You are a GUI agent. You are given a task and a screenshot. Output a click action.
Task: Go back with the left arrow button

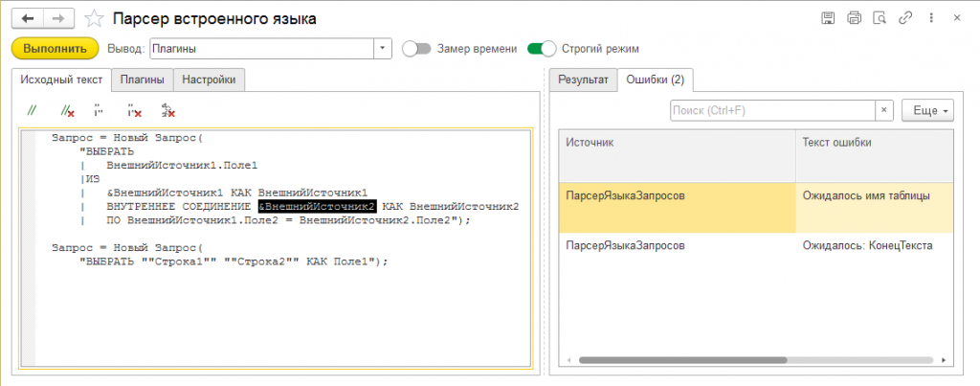(28, 19)
